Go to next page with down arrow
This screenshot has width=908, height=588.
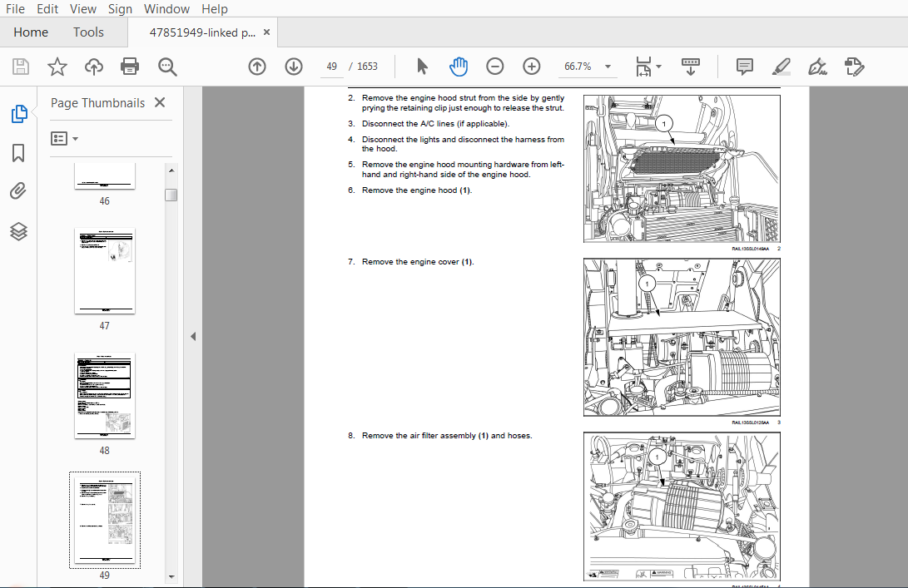294,67
